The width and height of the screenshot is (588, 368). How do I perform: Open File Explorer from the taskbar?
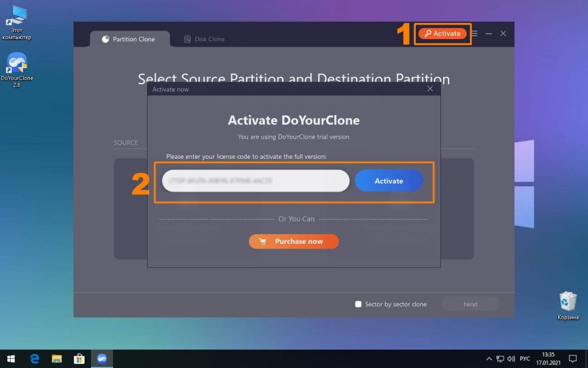[57, 359]
